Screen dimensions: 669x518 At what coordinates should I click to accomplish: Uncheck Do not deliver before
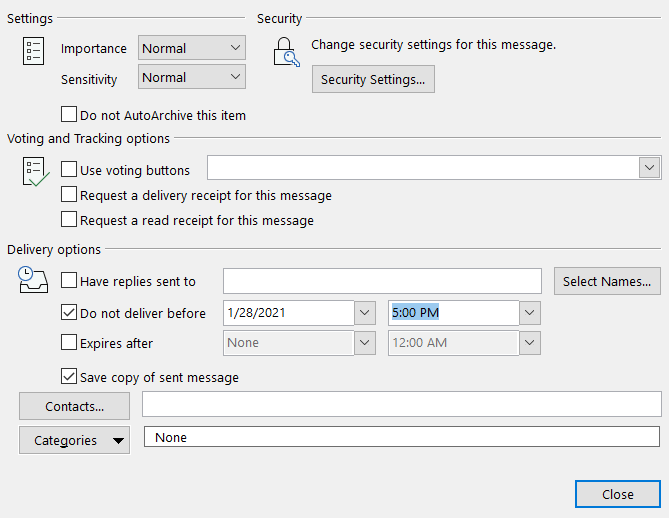pos(69,313)
